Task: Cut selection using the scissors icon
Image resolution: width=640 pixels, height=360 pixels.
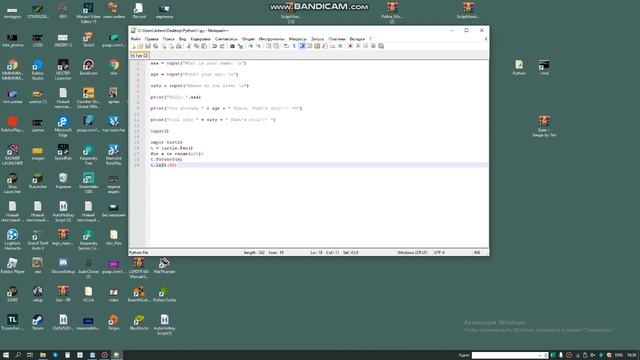Action: (x=189, y=46)
